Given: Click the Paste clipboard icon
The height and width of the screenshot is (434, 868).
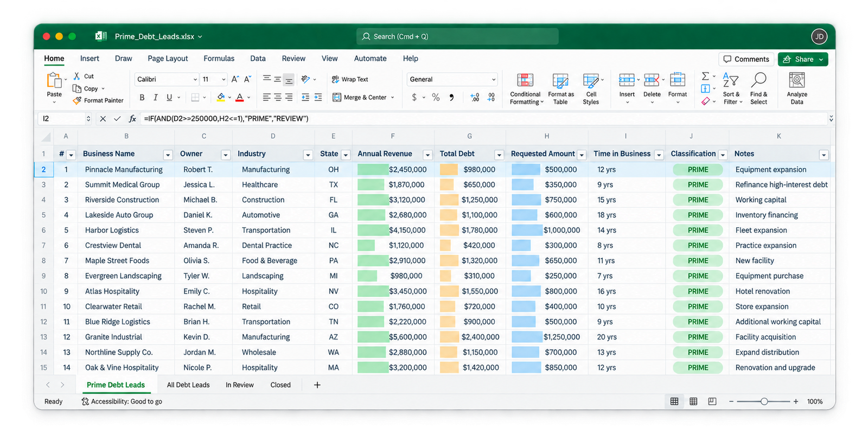Looking at the screenshot, I should coord(54,80).
